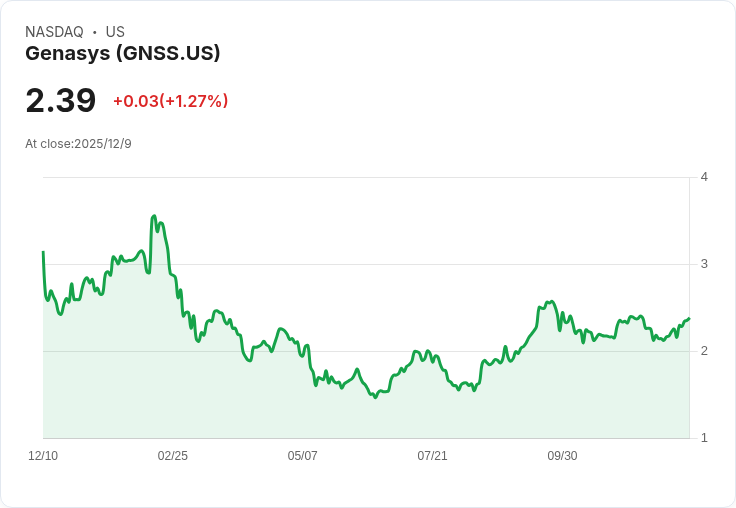Click the NASDAQ exchange label
Screen dimensions: 736x508
pos(54,32)
